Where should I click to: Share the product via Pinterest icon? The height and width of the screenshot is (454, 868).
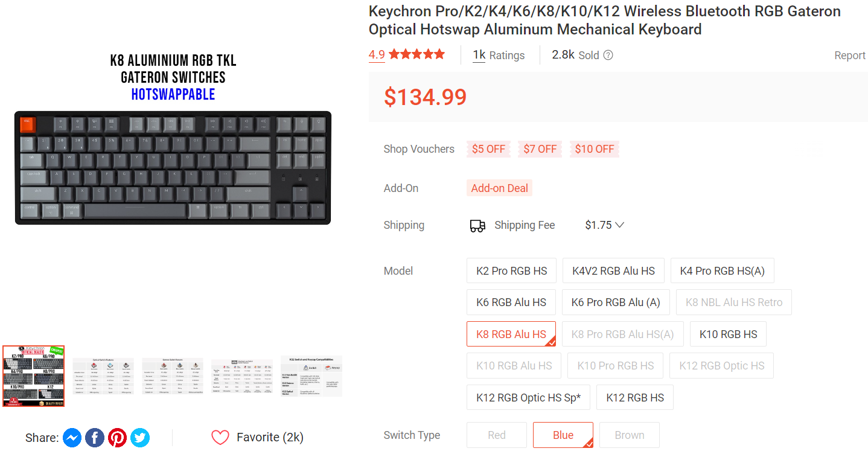tap(117, 437)
